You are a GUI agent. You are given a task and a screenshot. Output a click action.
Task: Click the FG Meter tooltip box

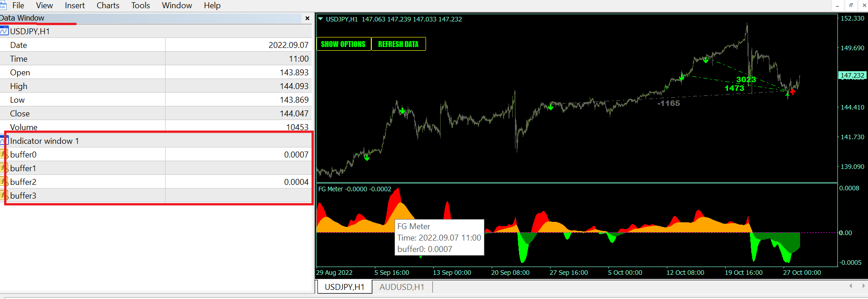pyautogui.click(x=439, y=237)
